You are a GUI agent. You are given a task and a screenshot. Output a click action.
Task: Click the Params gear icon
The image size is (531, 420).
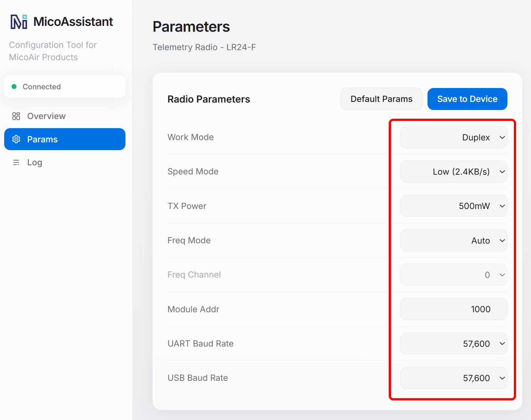point(16,139)
